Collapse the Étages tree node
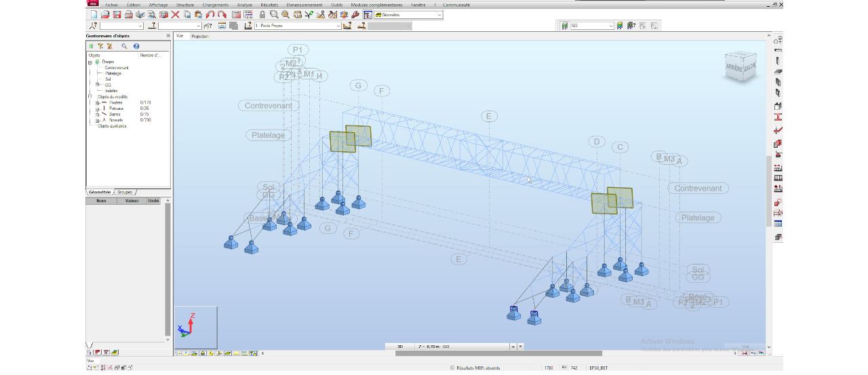The image size is (868, 375). [x=90, y=62]
